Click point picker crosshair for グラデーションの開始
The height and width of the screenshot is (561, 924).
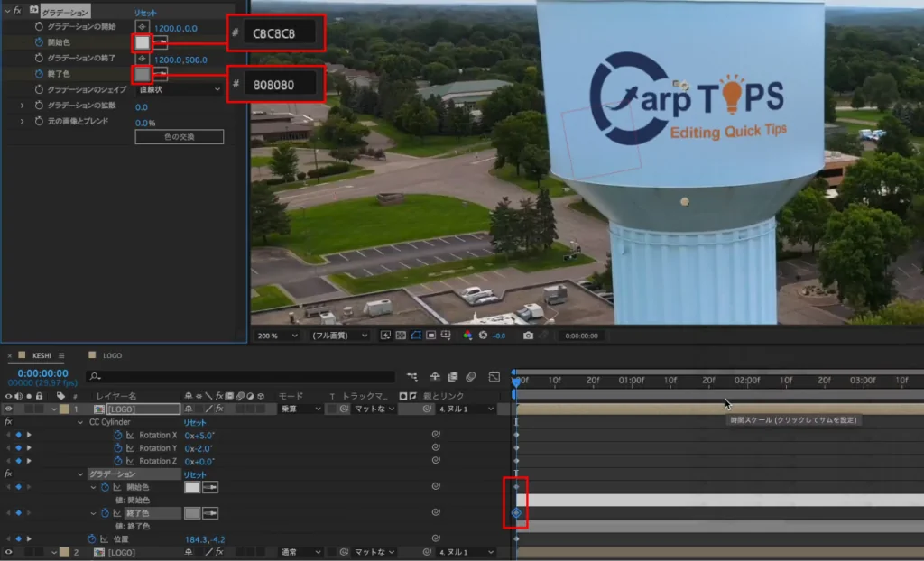(142, 27)
